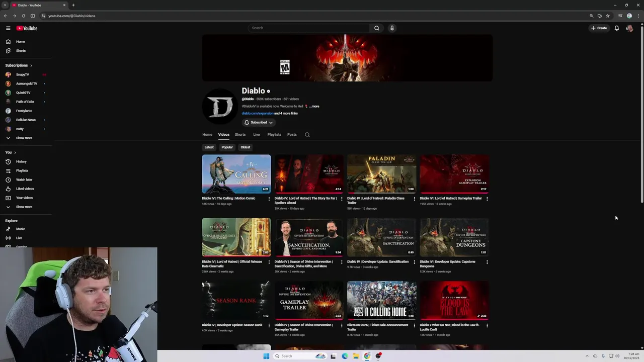The image size is (644, 362).
Task: Open Bellular News subscription channel
Action: click(26, 120)
